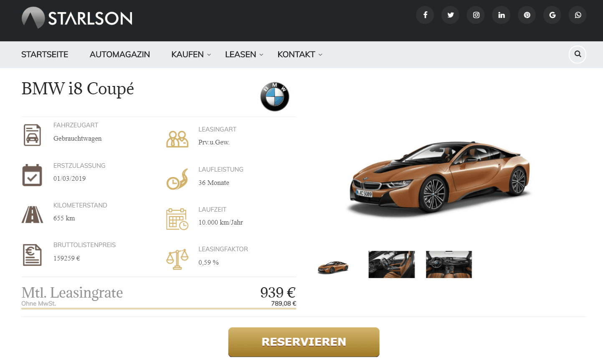This screenshot has width=603, height=364.
Task: Click the Reservieren button
Action: tap(304, 342)
